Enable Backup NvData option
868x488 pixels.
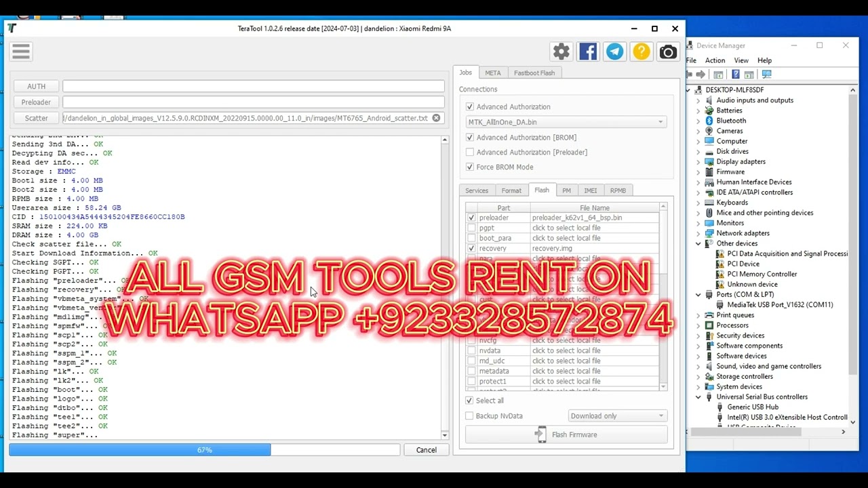click(x=470, y=415)
